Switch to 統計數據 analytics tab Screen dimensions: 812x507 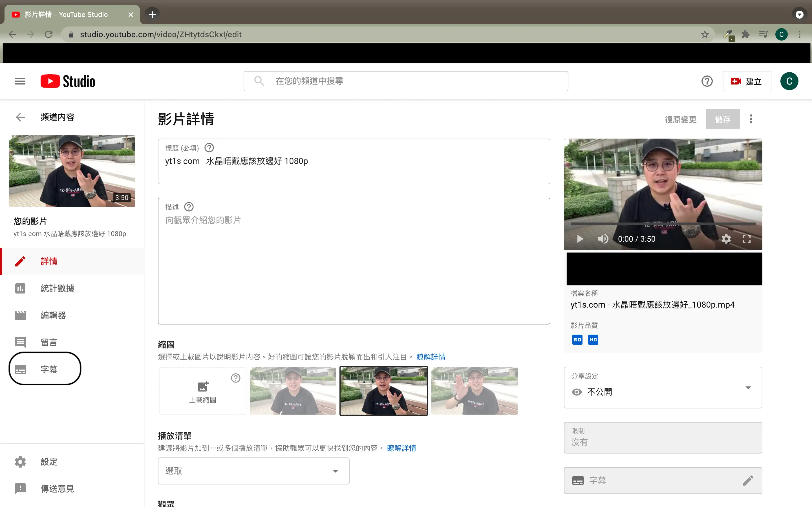click(57, 288)
